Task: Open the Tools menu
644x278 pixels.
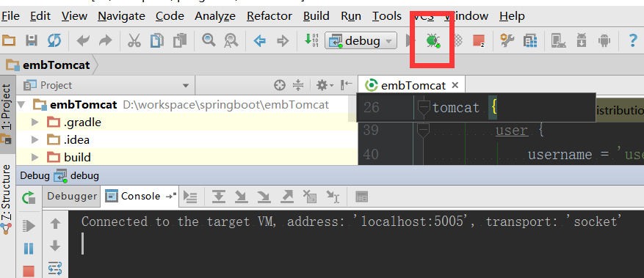Action: [387, 16]
